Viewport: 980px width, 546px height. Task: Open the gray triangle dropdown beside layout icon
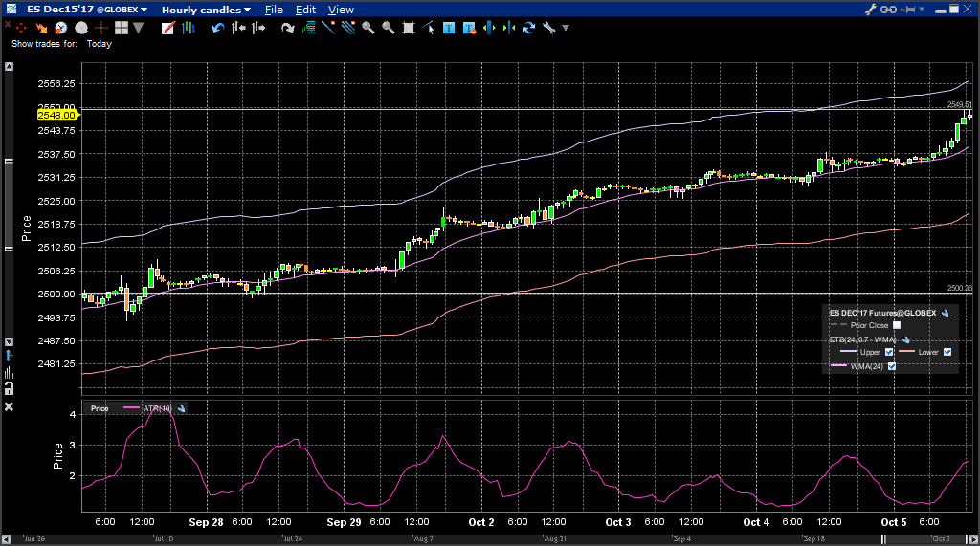139,28
